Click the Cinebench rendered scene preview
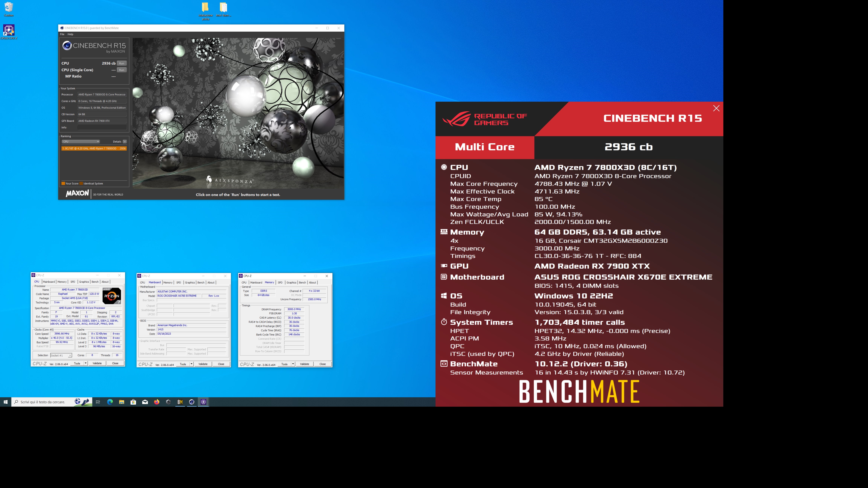 pyautogui.click(x=238, y=113)
